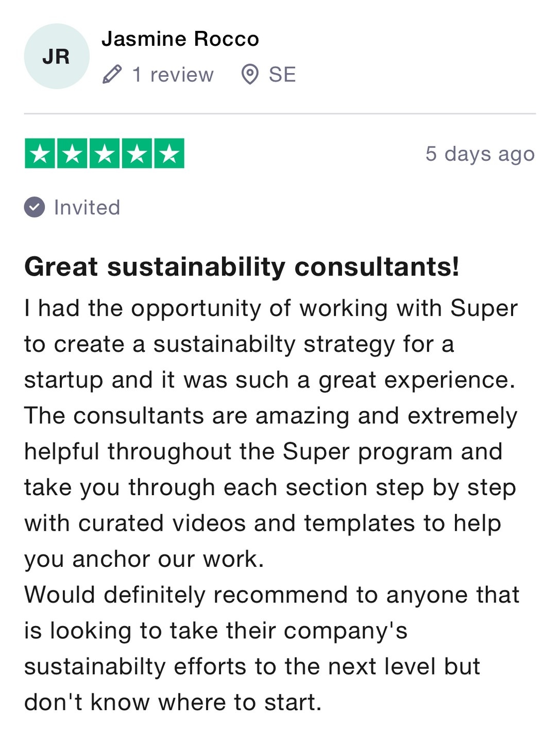The image size is (560, 742).
Task: Click the location pin icon
Action: click(250, 75)
